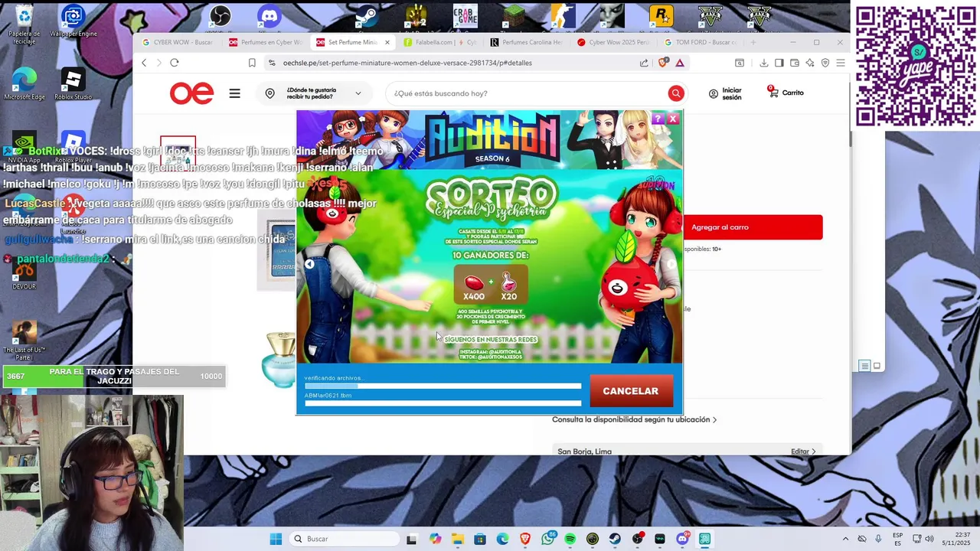
Task: Cancel the Audition file verification
Action: pos(631,391)
